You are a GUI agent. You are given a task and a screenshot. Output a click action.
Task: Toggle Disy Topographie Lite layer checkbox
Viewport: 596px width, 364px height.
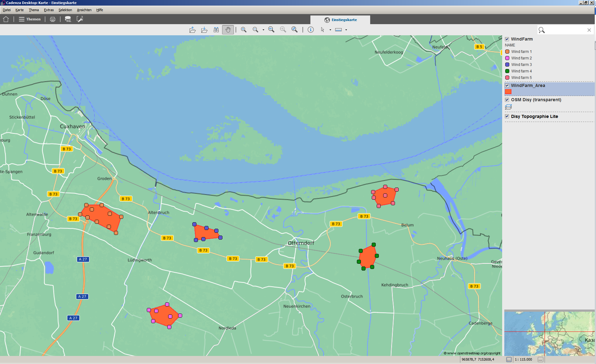[x=507, y=116]
